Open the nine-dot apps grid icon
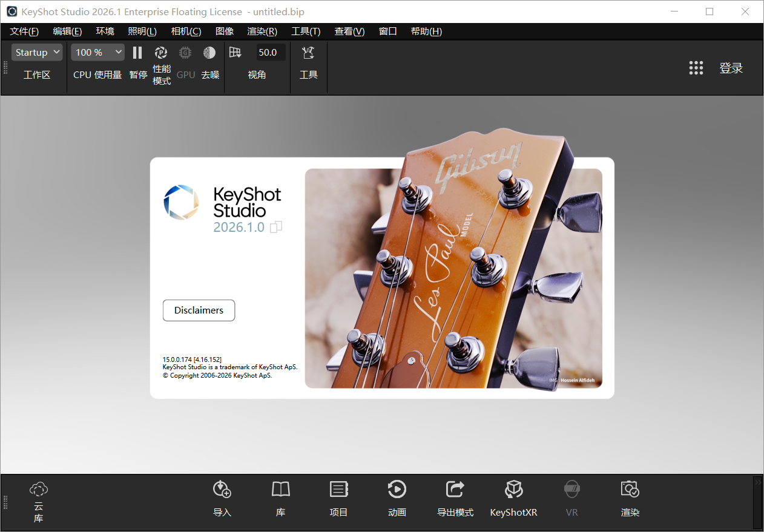This screenshot has height=532, width=764. point(696,68)
